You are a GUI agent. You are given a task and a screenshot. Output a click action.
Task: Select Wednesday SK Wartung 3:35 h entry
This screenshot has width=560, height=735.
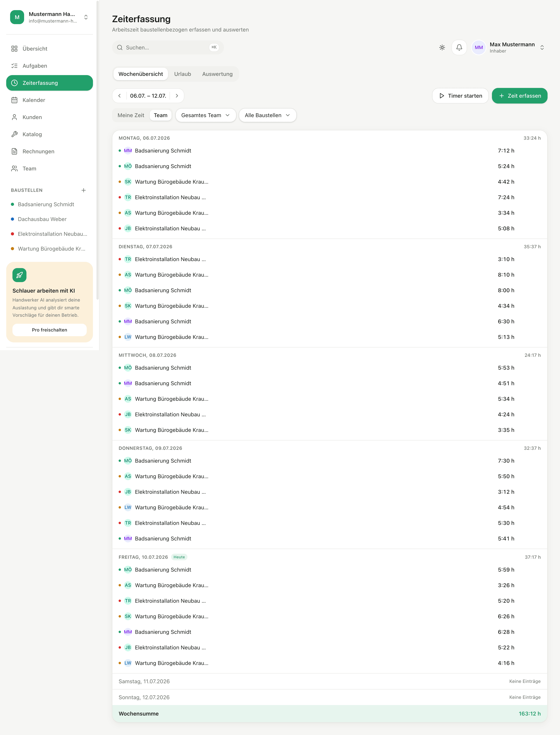[330, 430]
